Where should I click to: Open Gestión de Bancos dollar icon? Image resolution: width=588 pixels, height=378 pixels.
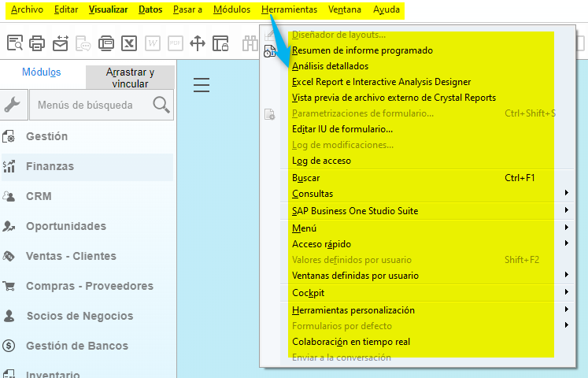(9, 346)
